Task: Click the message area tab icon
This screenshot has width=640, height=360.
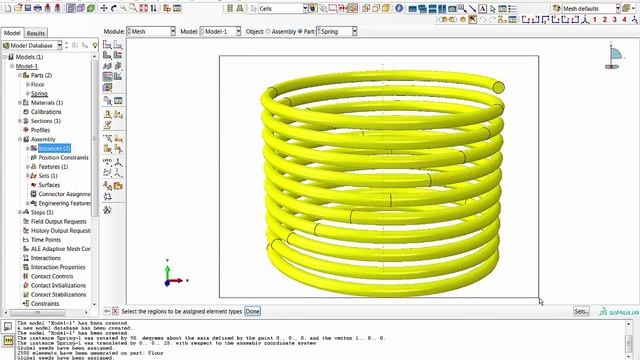Action: [8, 326]
